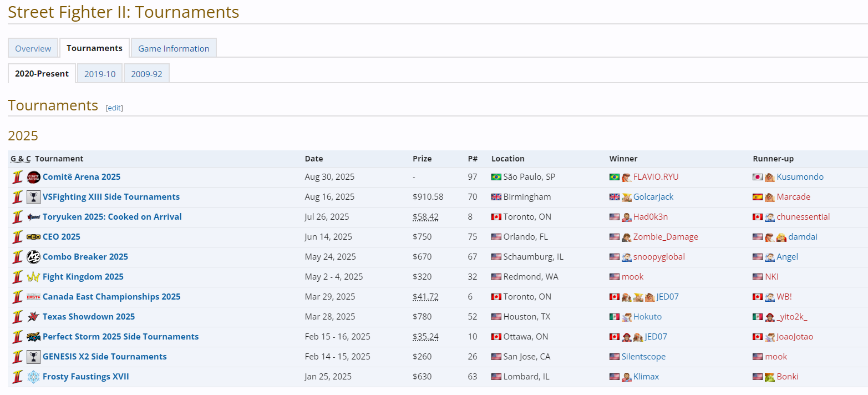
Task: Click the Aug 30, 2025 date cell
Action: [x=329, y=177]
